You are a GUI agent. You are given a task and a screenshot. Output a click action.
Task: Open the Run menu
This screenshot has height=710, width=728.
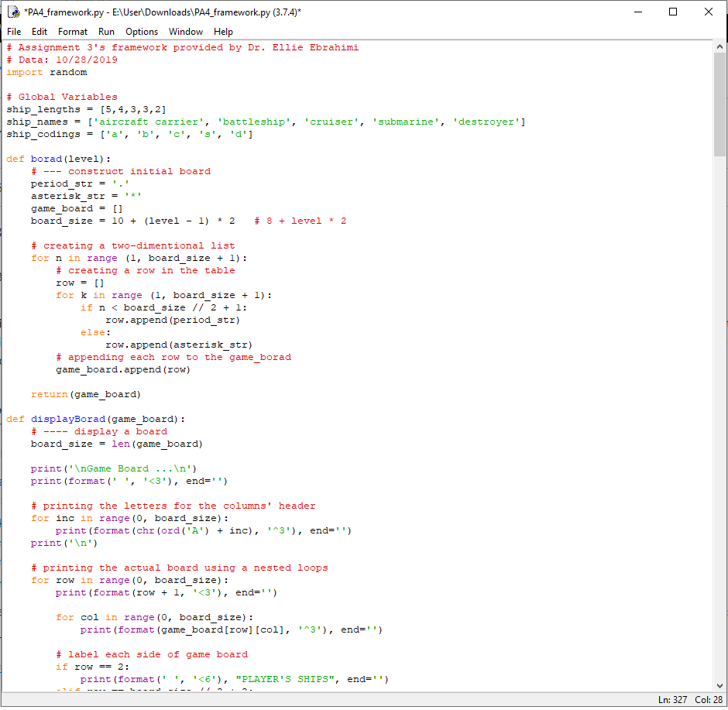coord(106,32)
